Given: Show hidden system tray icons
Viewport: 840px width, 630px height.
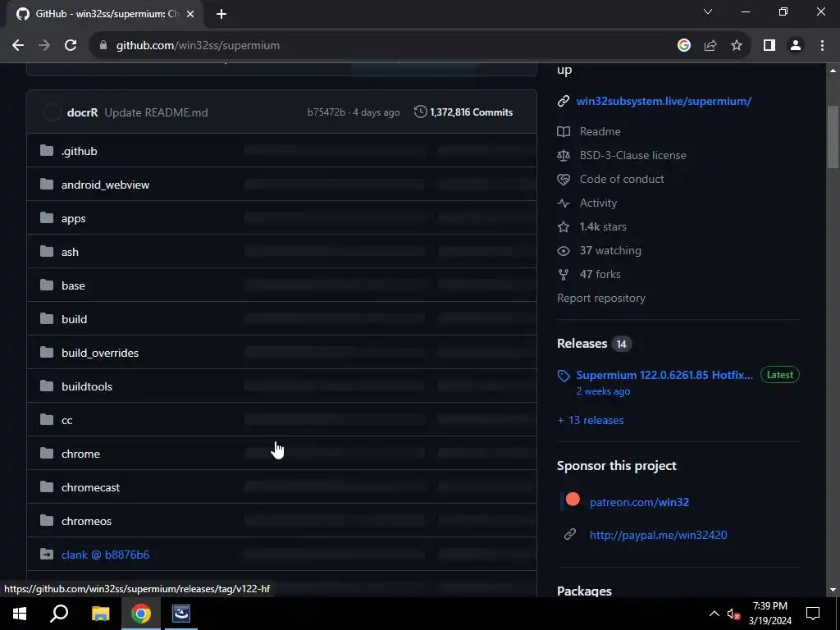Looking at the screenshot, I should pyautogui.click(x=714, y=614).
